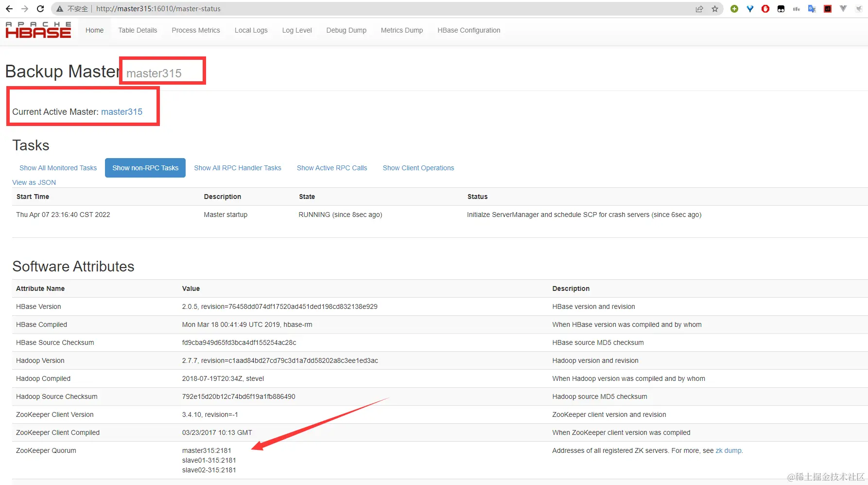Go back to the previous page

[9, 9]
